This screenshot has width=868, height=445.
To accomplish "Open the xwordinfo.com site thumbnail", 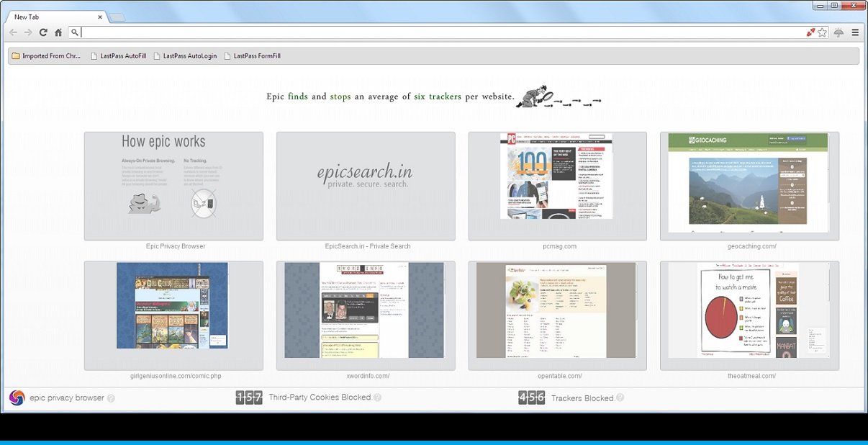I will [x=366, y=315].
